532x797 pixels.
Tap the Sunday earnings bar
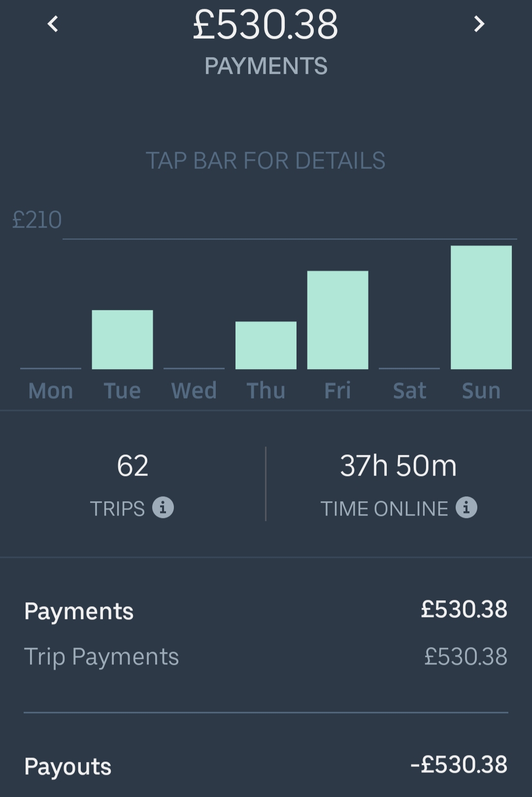click(481, 307)
